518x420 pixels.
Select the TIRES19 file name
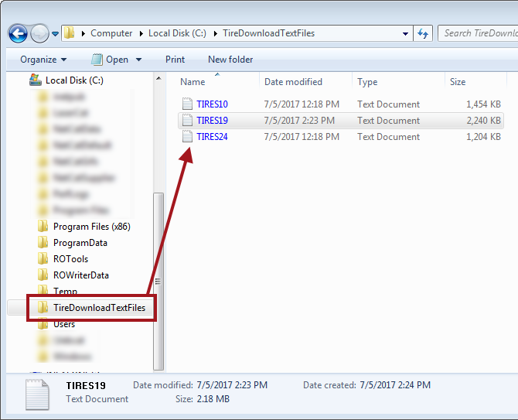[212, 121]
